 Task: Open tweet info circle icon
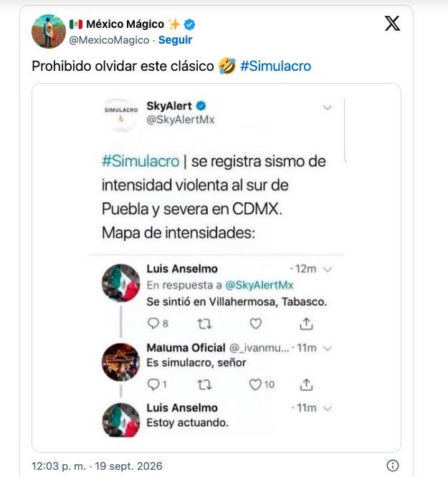coord(393,466)
